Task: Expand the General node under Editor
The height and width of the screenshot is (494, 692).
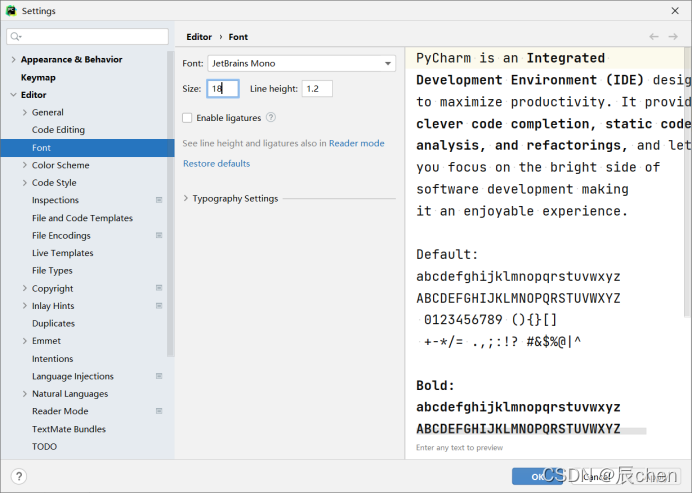Action: click(25, 113)
